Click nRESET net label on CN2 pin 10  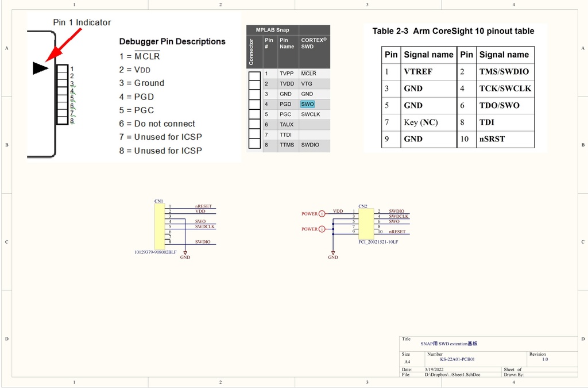(x=397, y=232)
